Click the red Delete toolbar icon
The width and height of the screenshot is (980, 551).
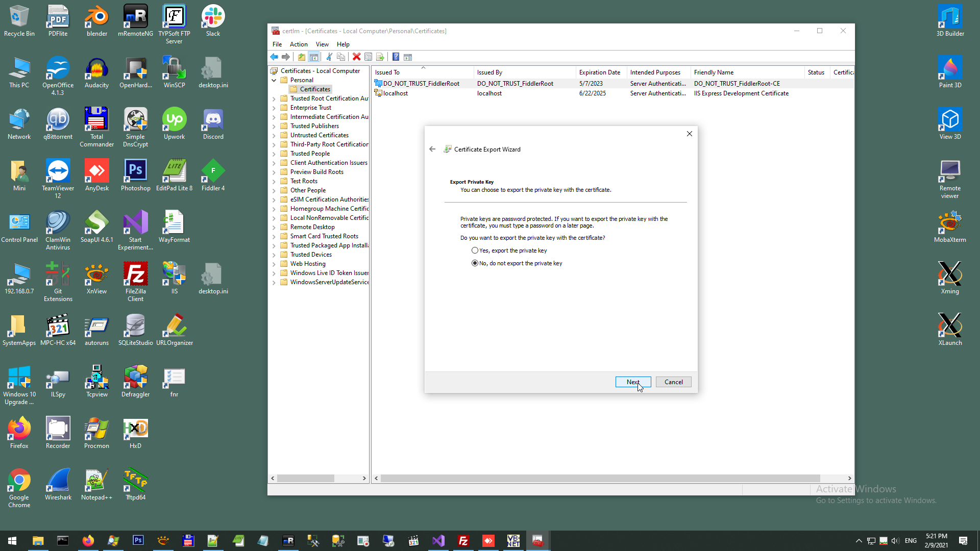point(357,57)
